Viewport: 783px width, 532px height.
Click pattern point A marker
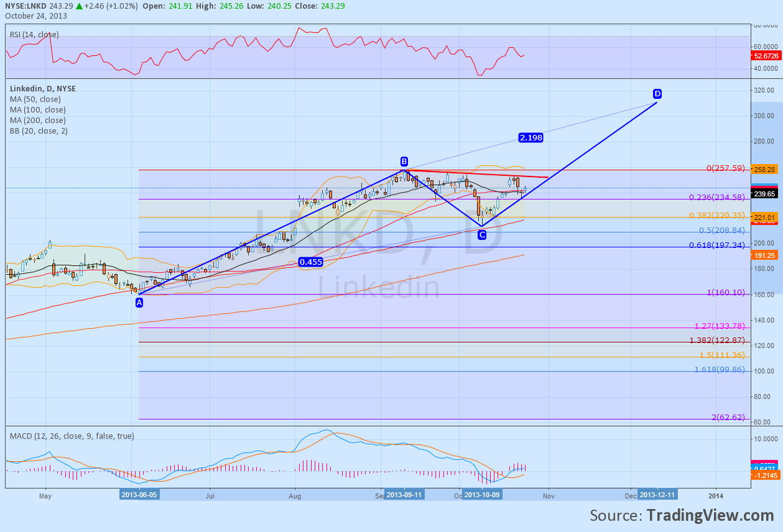[x=139, y=302]
